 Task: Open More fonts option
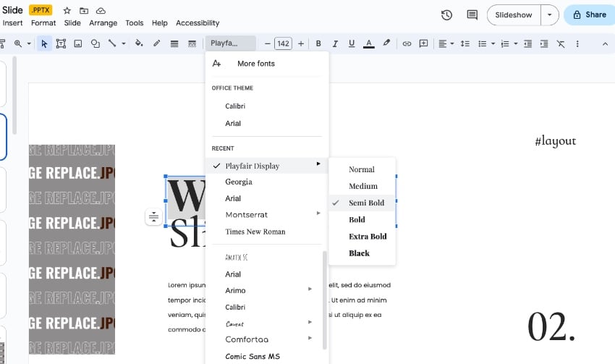click(x=255, y=64)
